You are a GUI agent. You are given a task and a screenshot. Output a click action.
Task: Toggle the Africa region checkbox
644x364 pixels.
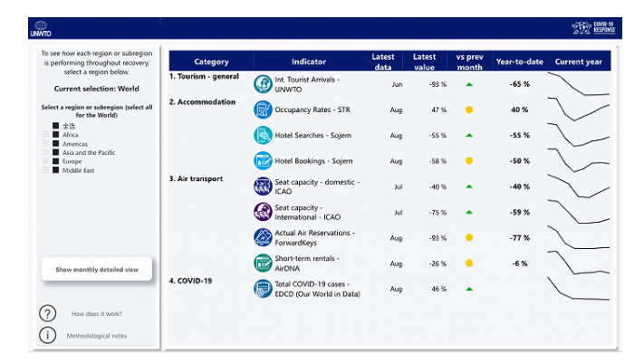[x=56, y=135]
